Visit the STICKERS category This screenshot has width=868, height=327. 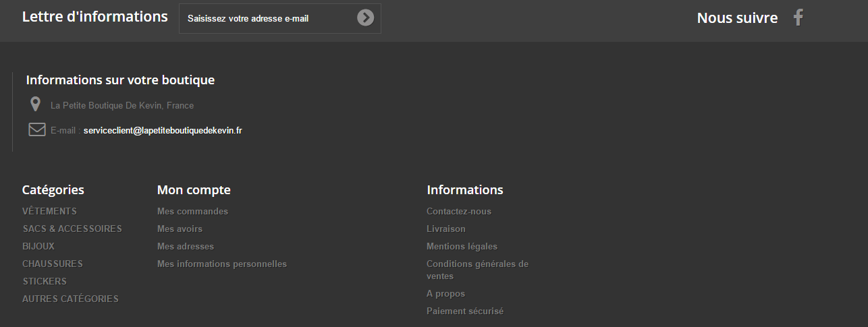tap(45, 281)
